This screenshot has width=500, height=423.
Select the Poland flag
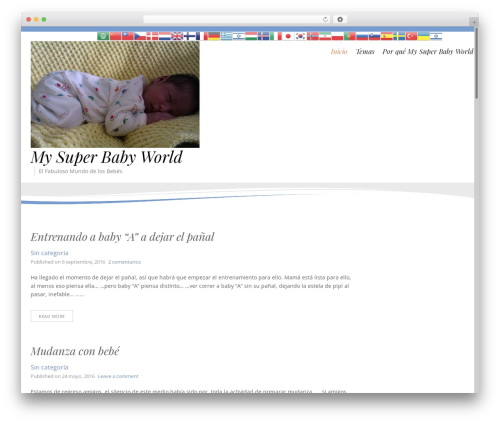(x=337, y=36)
